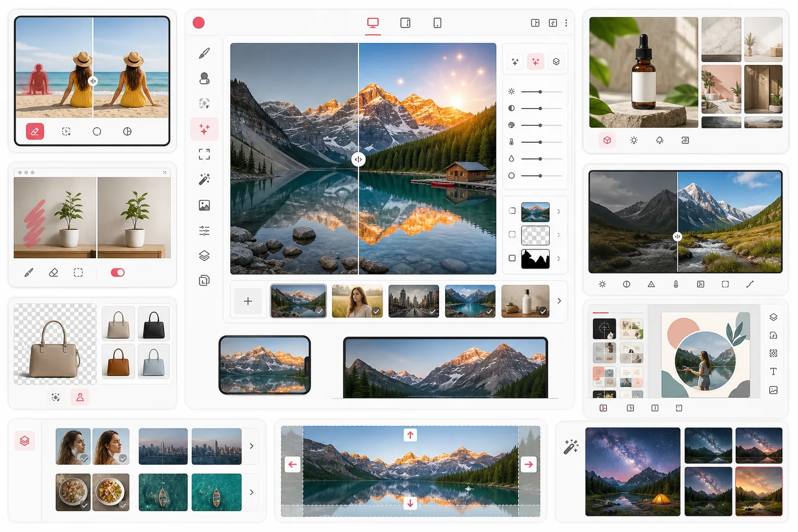
Task: Click the duplicate copy icon in main toolbar
Action: pos(204,281)
